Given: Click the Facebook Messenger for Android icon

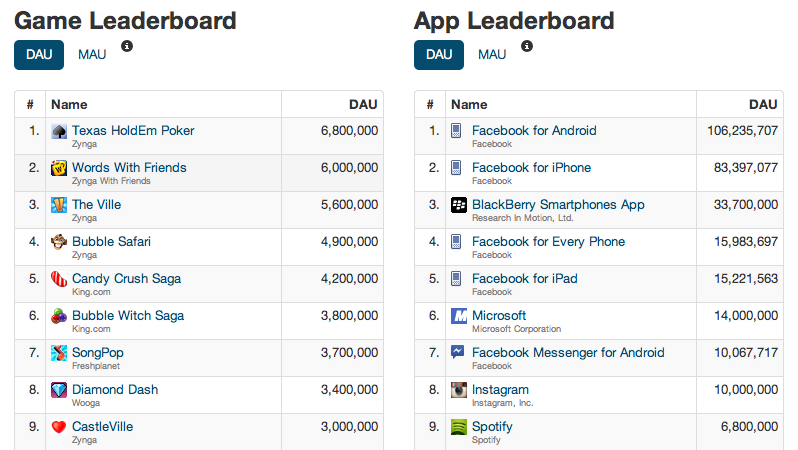Looking at the screenshot, I should pos(459,354).
